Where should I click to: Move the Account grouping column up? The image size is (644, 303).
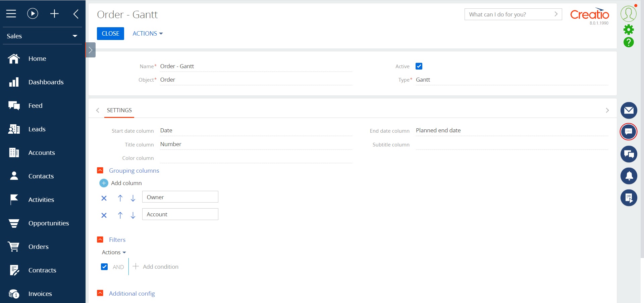click(120, 215)
